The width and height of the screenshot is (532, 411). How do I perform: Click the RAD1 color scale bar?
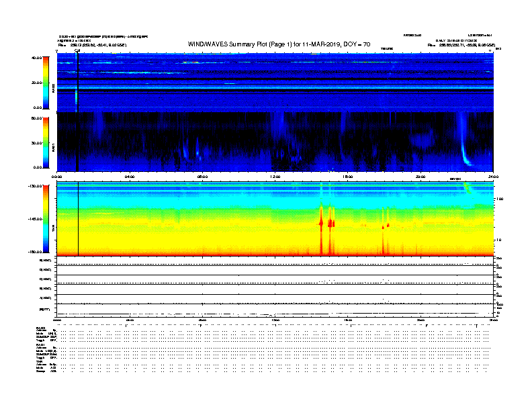click(x=46, y=143)
